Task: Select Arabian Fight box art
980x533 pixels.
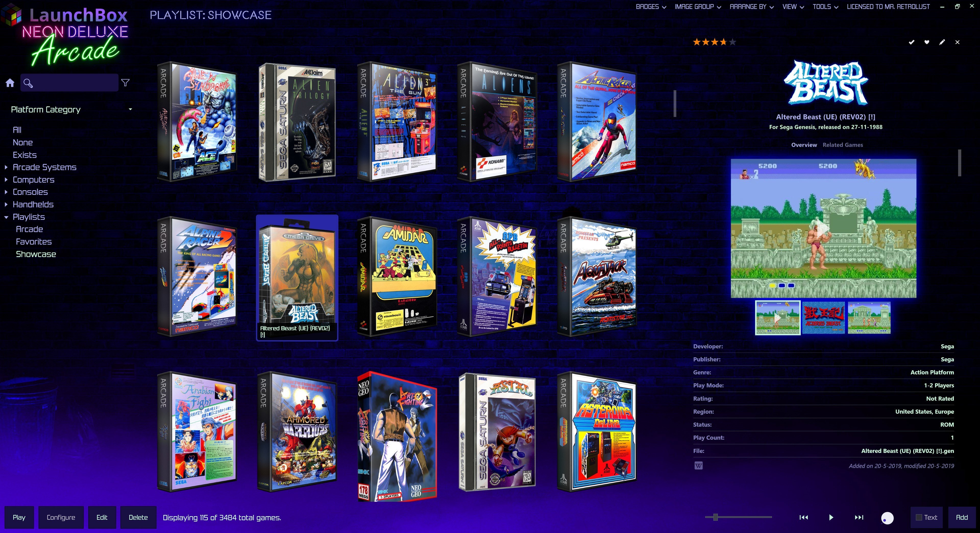Action: pos(197,432)
